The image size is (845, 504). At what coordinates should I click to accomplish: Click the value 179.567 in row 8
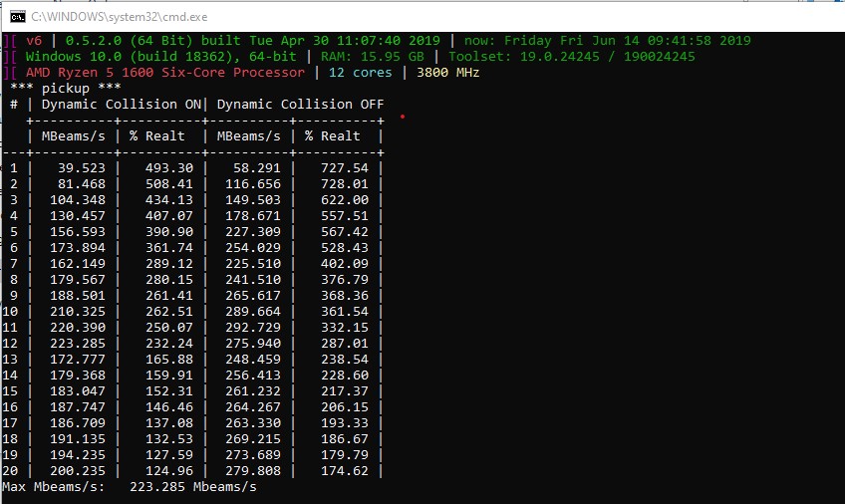(x=78, y=280)
